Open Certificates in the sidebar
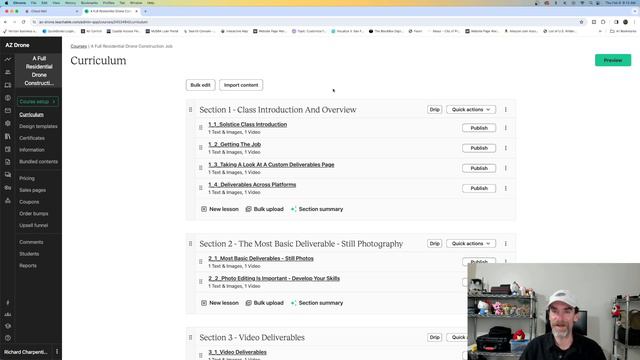 tap(32, 138)
